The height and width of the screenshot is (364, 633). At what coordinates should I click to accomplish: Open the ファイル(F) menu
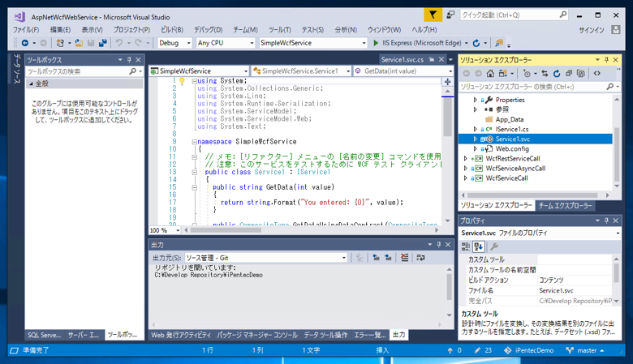(26, 30)
